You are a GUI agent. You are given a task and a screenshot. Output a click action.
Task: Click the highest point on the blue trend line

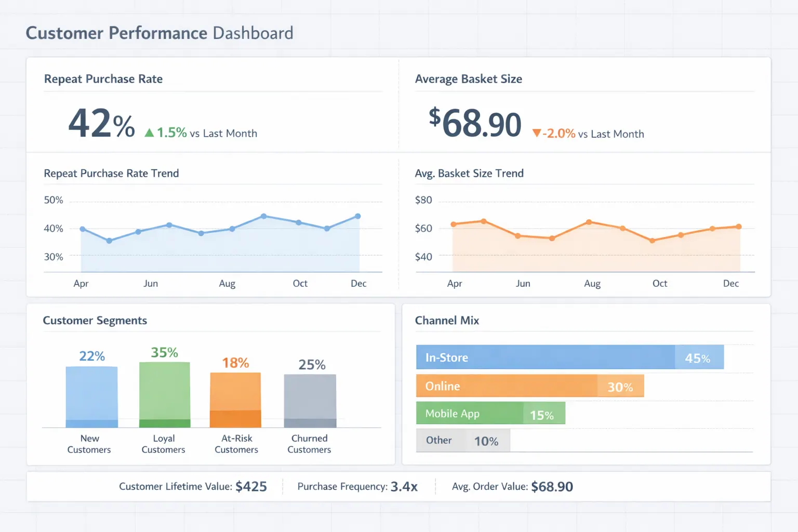pos(263,215)
